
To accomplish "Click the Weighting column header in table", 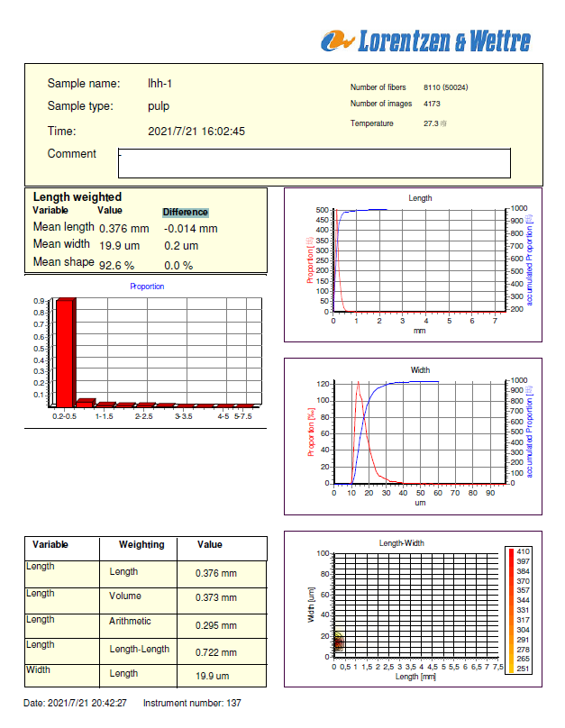I will [141, 545].
